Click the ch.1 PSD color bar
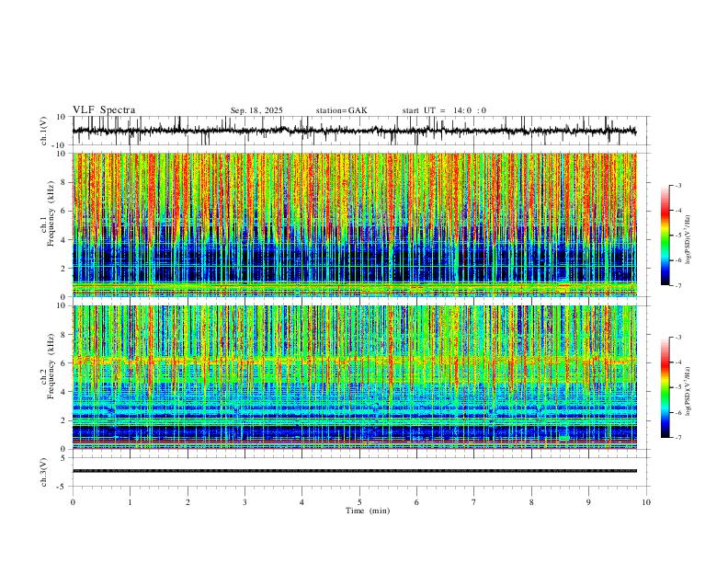This screenshot has height=563, width=728. (x=665, y=236)
